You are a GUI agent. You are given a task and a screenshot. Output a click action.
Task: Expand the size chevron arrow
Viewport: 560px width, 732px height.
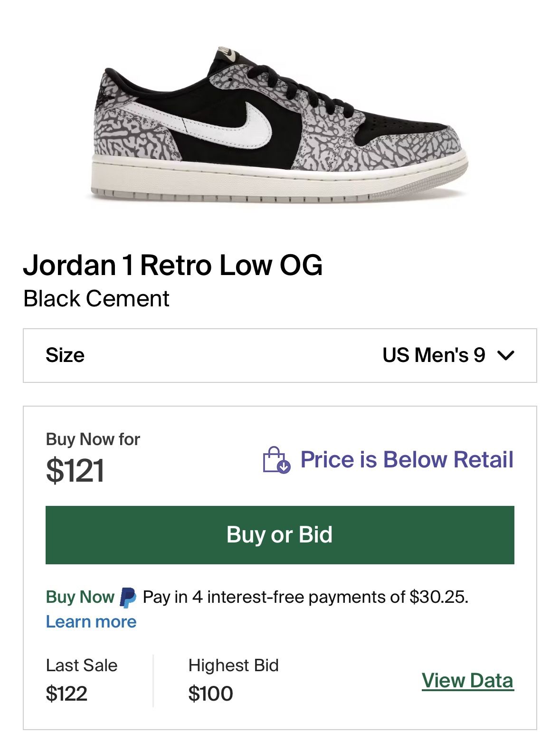coord(506,355)
